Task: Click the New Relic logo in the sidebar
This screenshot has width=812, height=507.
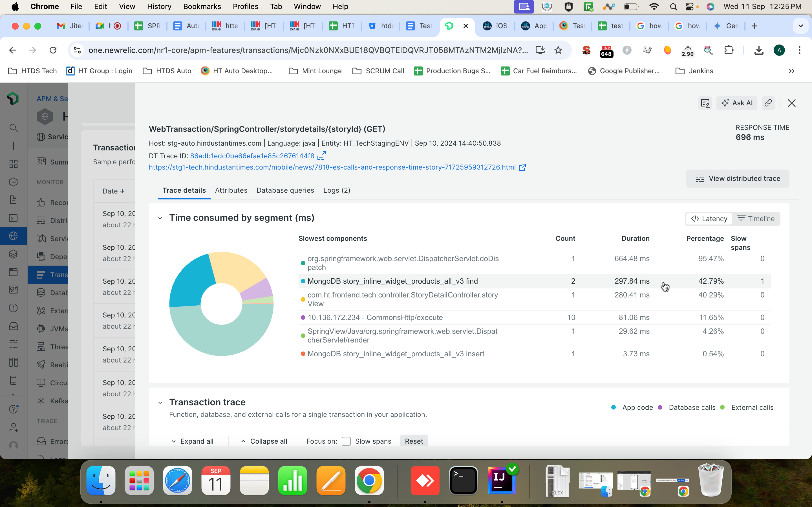Action: [13, 99]
